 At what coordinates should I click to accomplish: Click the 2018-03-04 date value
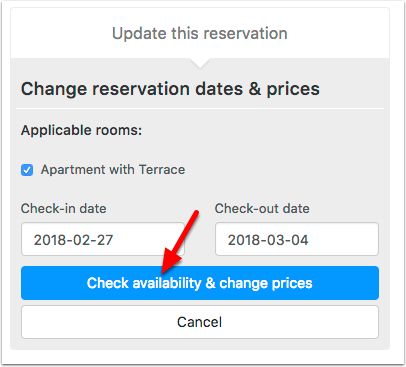coord(268,240)
